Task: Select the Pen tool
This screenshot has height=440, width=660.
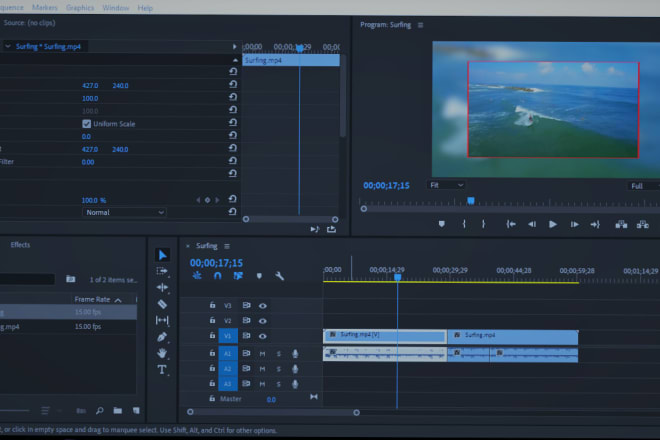Action: click(x=162, y=337)
